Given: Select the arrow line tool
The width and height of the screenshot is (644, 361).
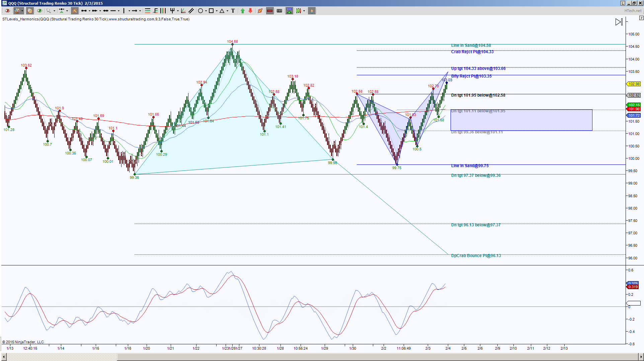Looking at the screenshot, I should pos(135,11).
